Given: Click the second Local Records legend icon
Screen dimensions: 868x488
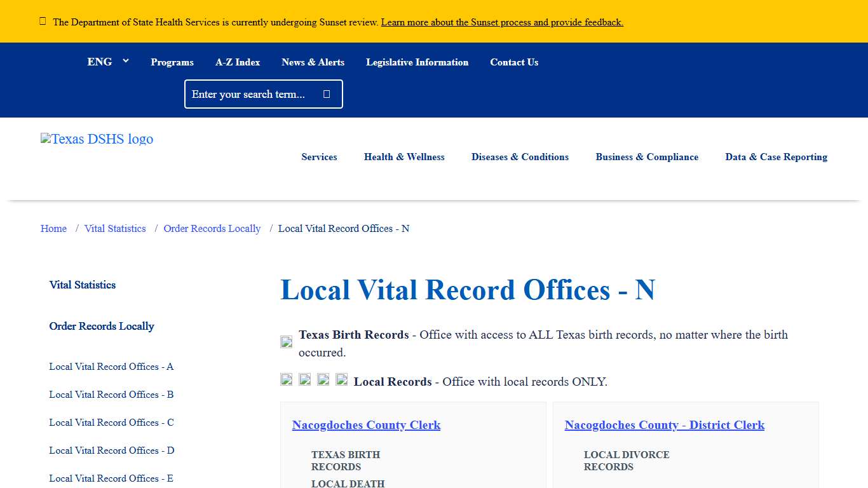Looking at the screenshot, I should 304,379.
